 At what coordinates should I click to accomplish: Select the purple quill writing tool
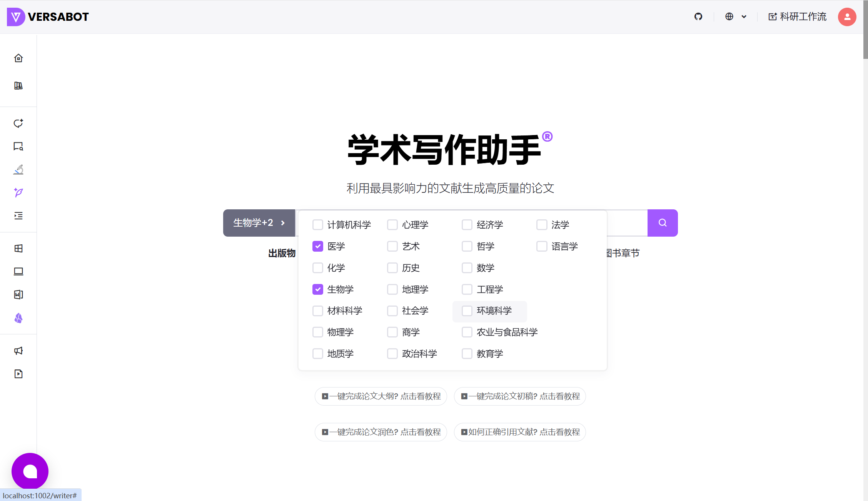tap(18, 193)
